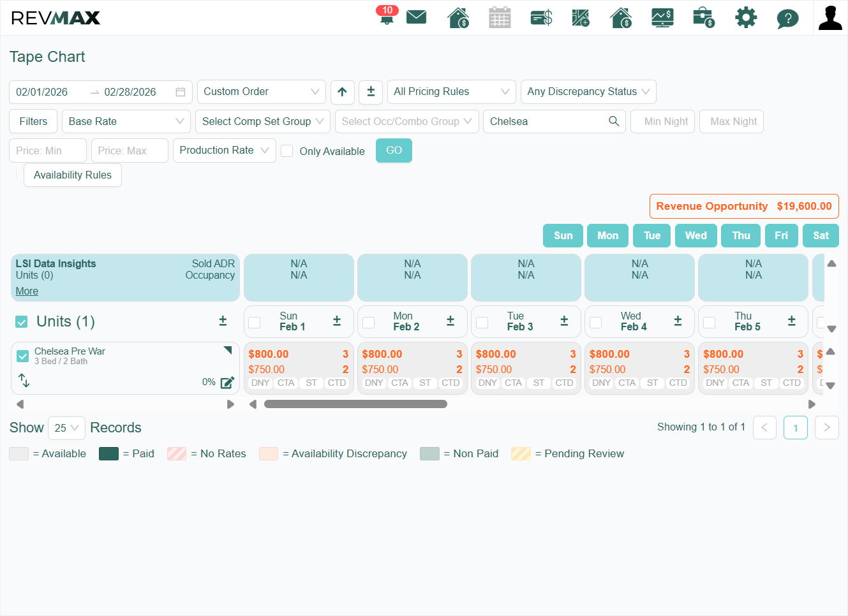Click the horizontal scrollbar under date columns
Image resolution: width=848 pixels, height=616 pixels.
pos(355,404)
